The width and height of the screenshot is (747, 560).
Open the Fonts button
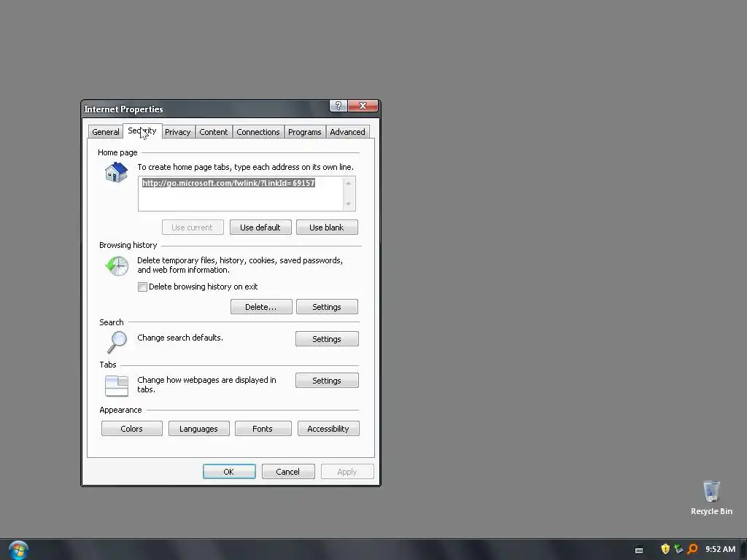coord(263,429)
